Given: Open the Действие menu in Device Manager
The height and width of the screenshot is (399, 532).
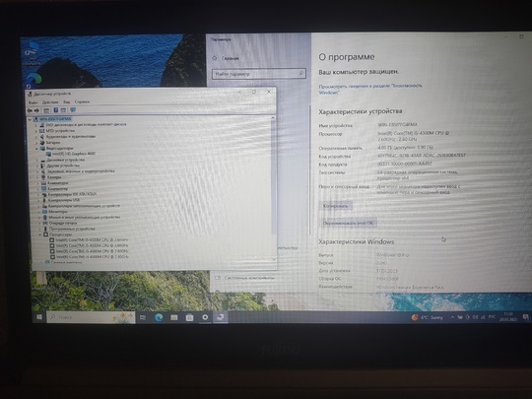Looking at the screenshot, I should click(50, 102).
